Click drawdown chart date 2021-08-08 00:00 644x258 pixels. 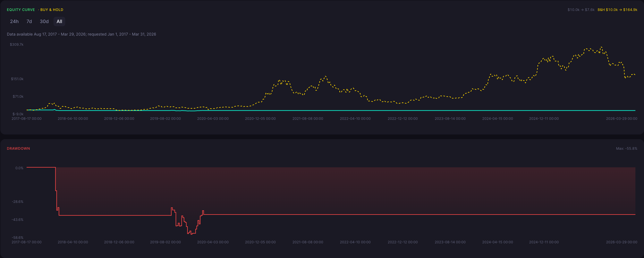coord(308,242)
